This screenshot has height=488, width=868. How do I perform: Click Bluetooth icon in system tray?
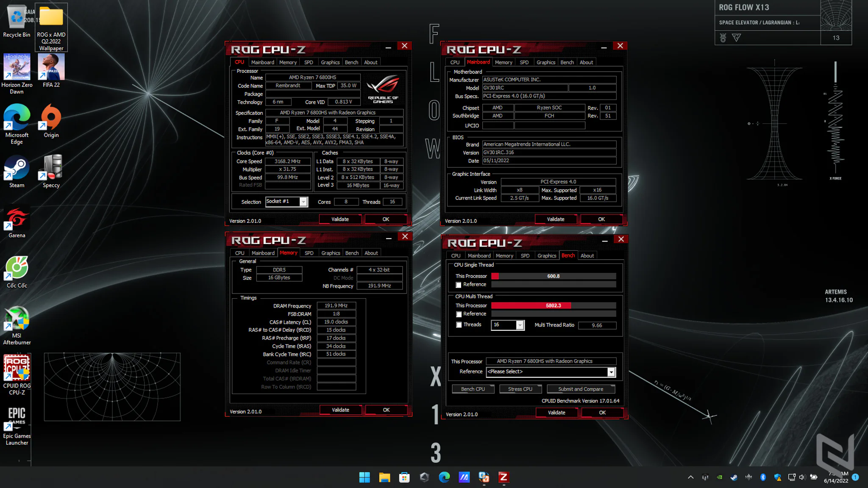763,477
